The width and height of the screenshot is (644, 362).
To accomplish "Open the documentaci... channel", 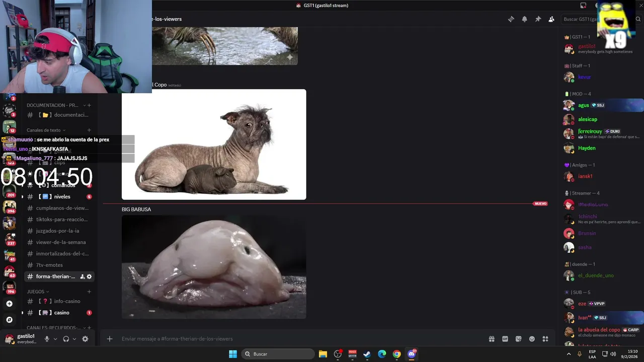I will tap(59, 115).
